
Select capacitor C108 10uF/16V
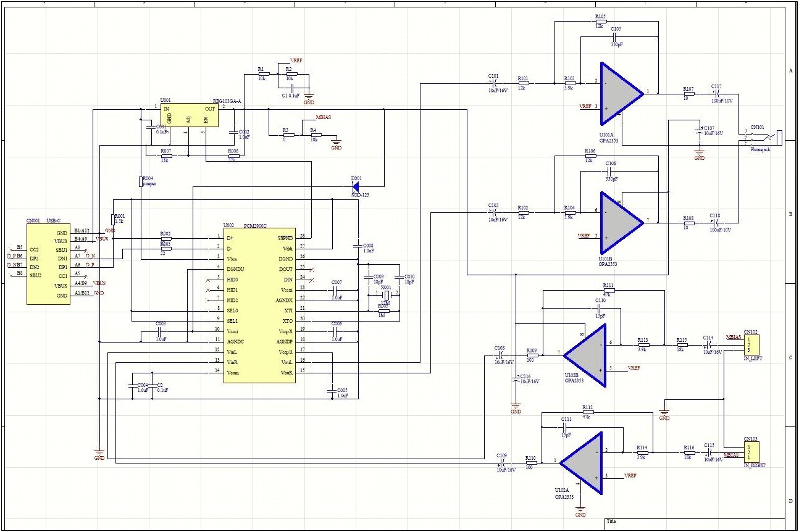click(x=500, y=355)
